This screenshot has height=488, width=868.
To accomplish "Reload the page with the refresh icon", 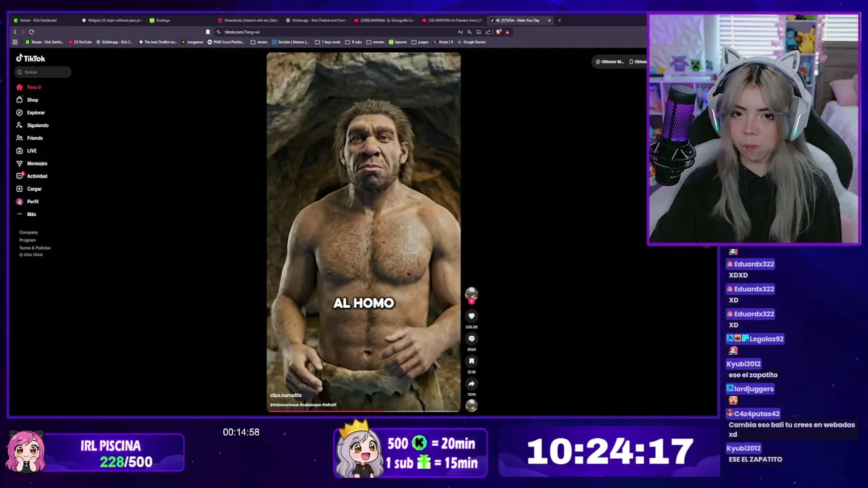I will pyautogui.click(x=31, y=32).
